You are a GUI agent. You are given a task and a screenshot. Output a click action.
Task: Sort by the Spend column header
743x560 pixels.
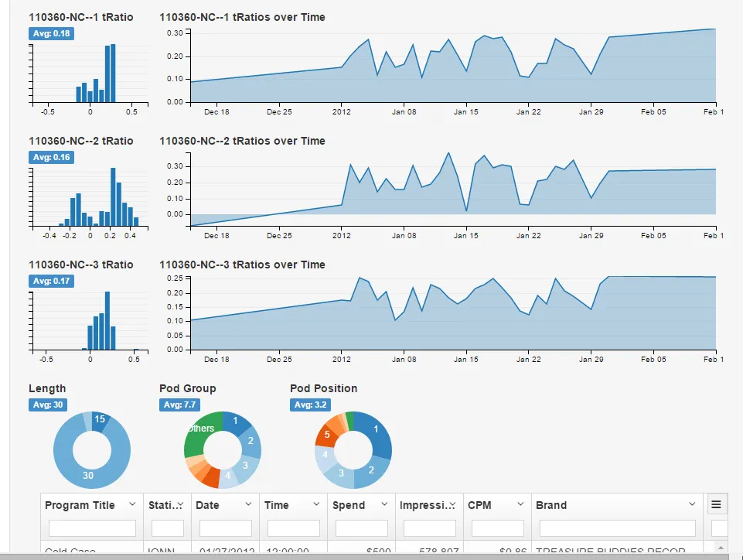(349, 506)
